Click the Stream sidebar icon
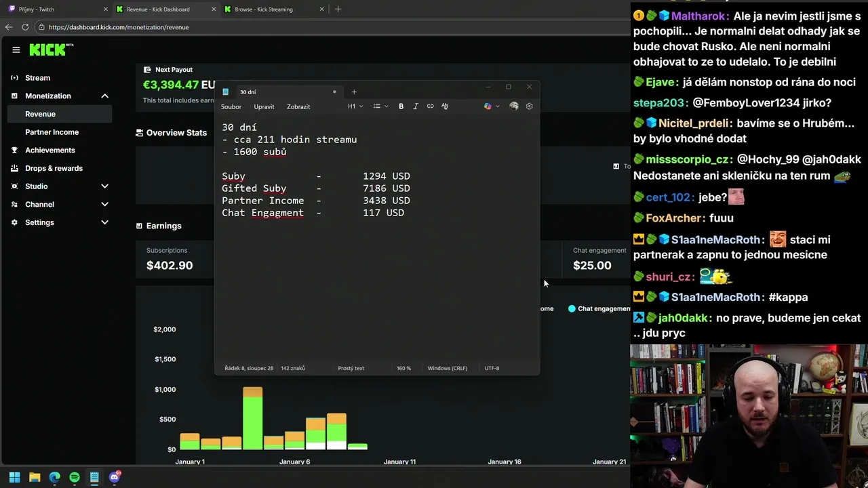The height and width of the screenshot is (488, 868). click(14, 78)
